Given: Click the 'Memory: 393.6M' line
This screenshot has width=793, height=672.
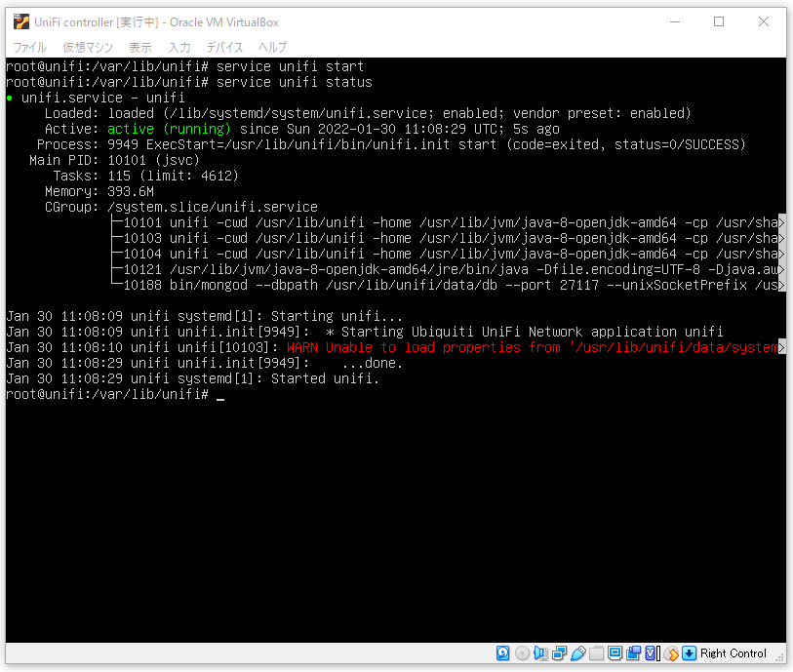Looking at the screenshot, I should (99, 191).
